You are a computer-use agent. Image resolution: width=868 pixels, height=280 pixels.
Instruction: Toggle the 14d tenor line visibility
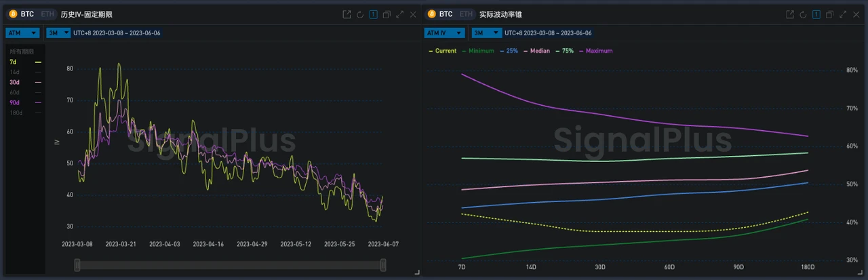coord(15,71)
